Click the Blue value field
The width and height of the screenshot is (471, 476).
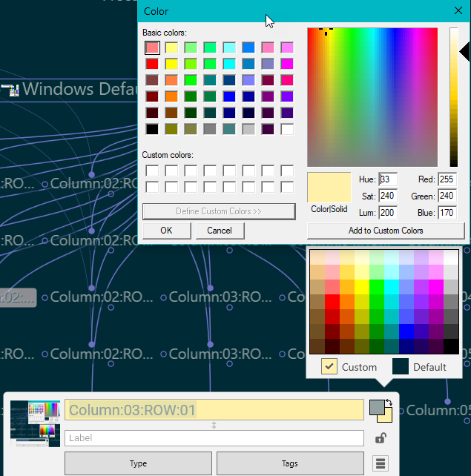point(447,213)
